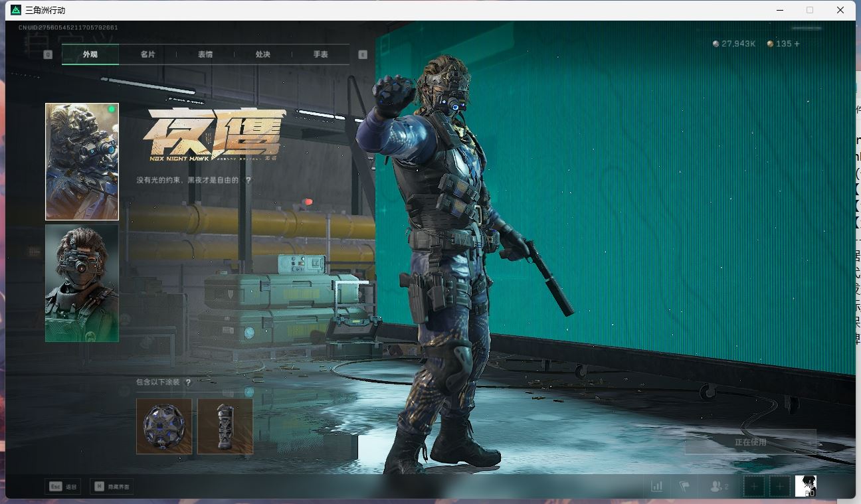This screenshot has height=504, width=861.
Task: Open the statistics bar chart icon
Action: tap(657, 486)
